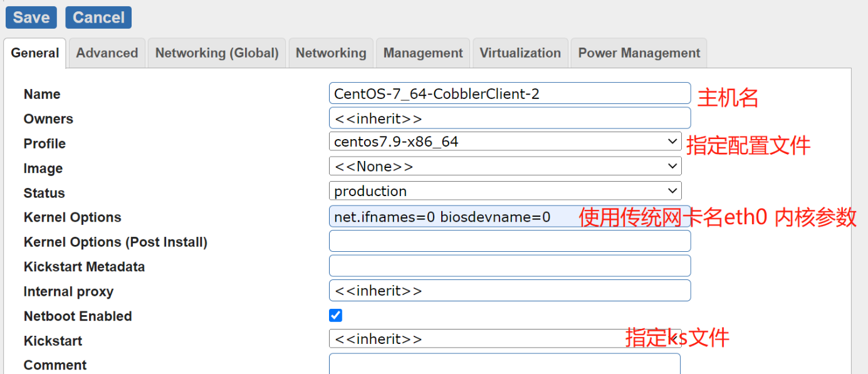Select the Power Management tab

pos(639,53)
